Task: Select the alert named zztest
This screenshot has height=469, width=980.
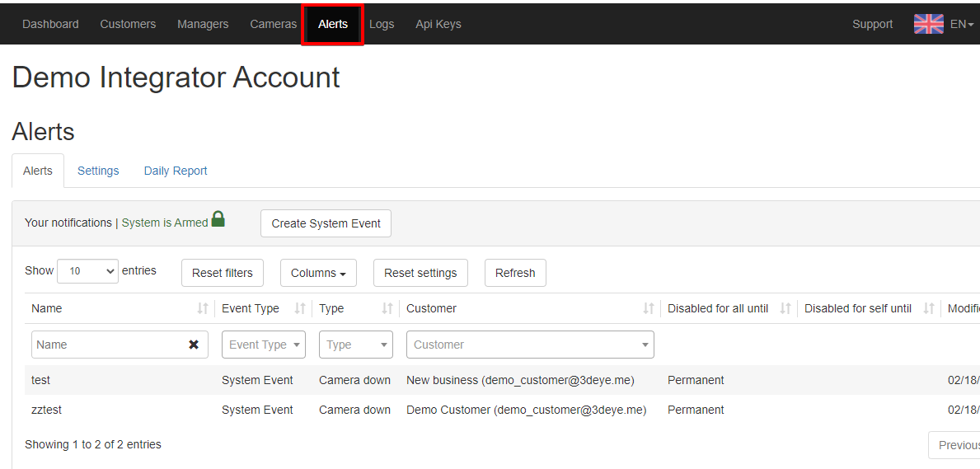Action: 46,410
